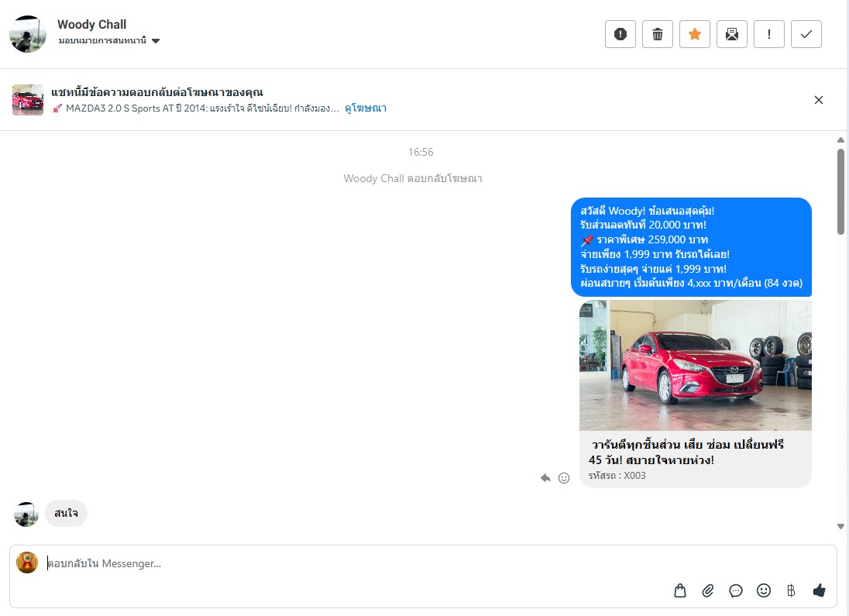Viewport: 849px width, 616px height.
Task: Click the Woody Chall name heading
Action: point(92,24)
